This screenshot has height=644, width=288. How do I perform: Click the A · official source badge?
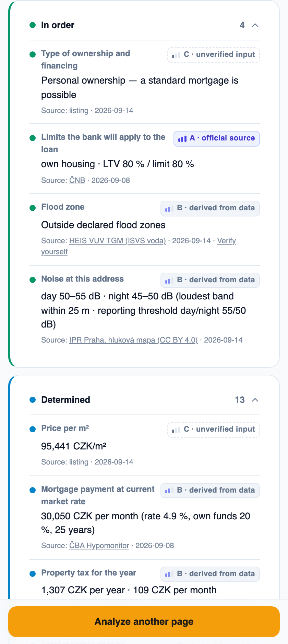coord(217,138)
